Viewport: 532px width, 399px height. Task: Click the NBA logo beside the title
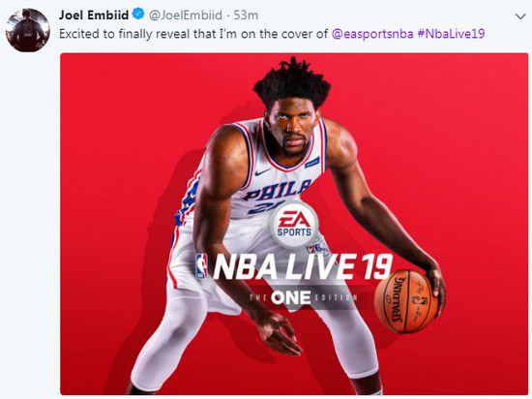(x=201, y=267)
